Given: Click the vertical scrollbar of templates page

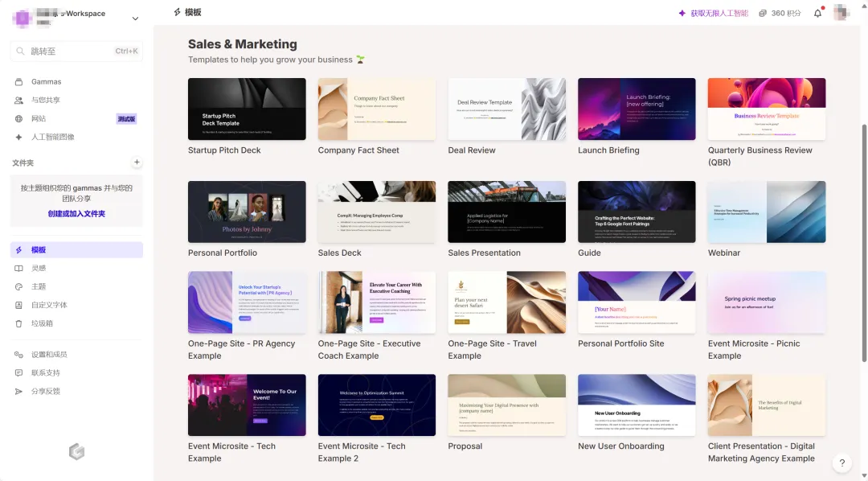Looking at the screenshot, I should pos(864,241).
